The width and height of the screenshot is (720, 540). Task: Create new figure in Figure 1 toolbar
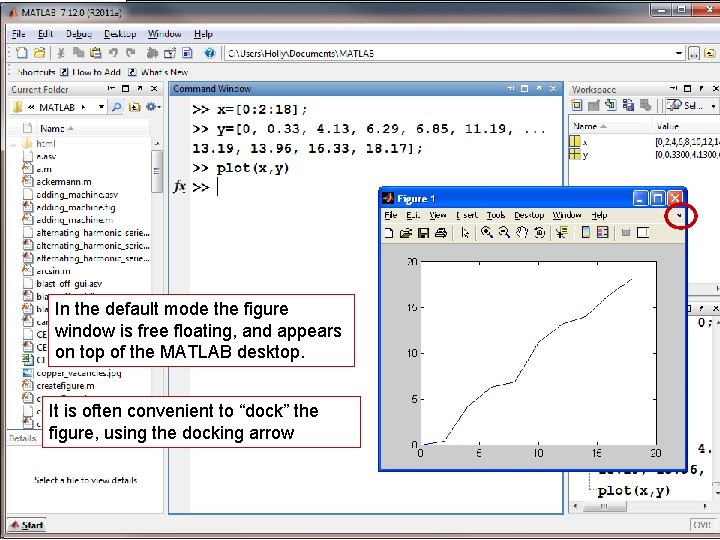click(388, 233)
